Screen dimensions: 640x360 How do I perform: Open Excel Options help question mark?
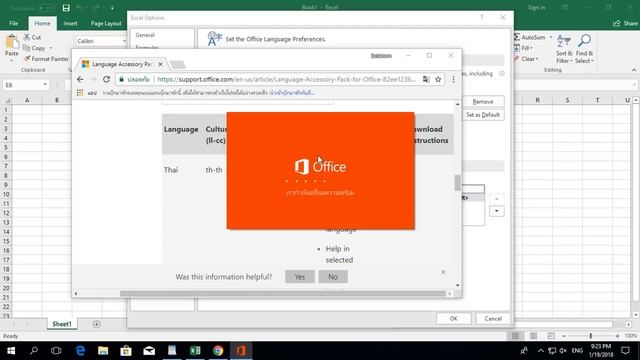point(482,18)
